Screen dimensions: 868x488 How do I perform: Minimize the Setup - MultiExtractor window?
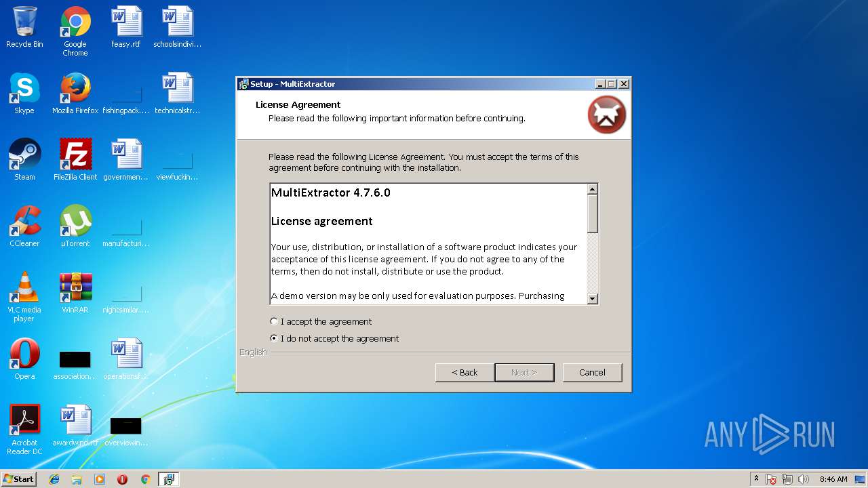coord(600,84)
